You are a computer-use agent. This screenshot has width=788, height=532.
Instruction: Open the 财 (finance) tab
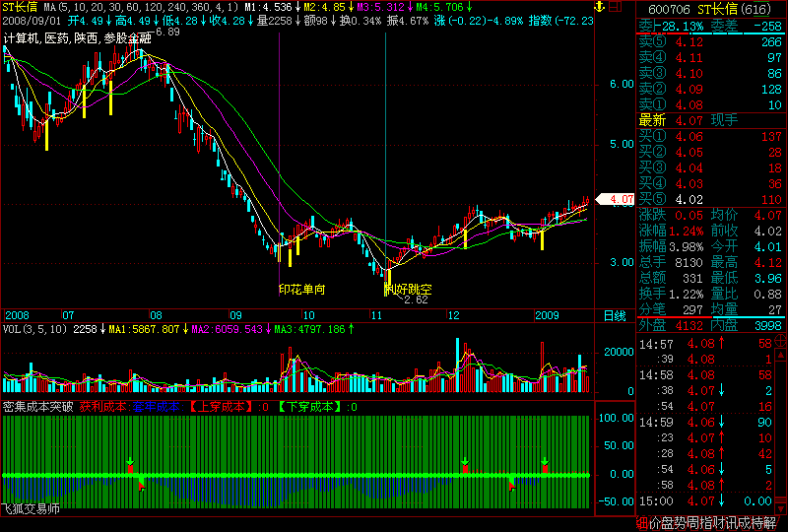tap(718, 523)
